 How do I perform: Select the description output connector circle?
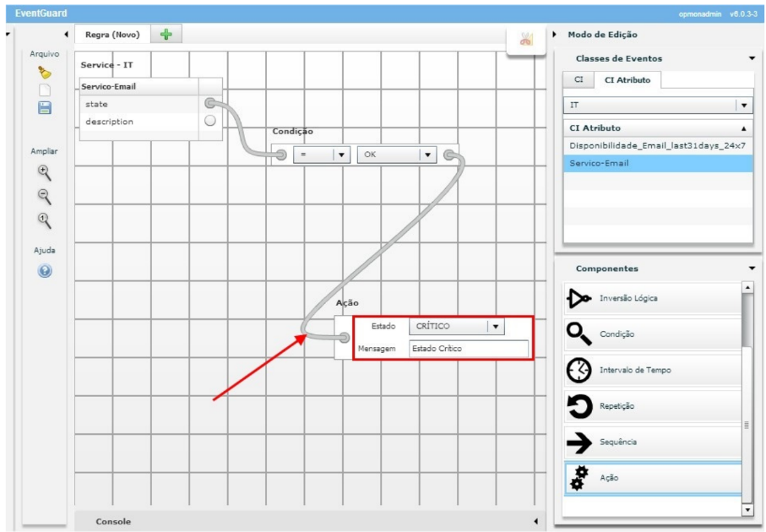[210, 121]
